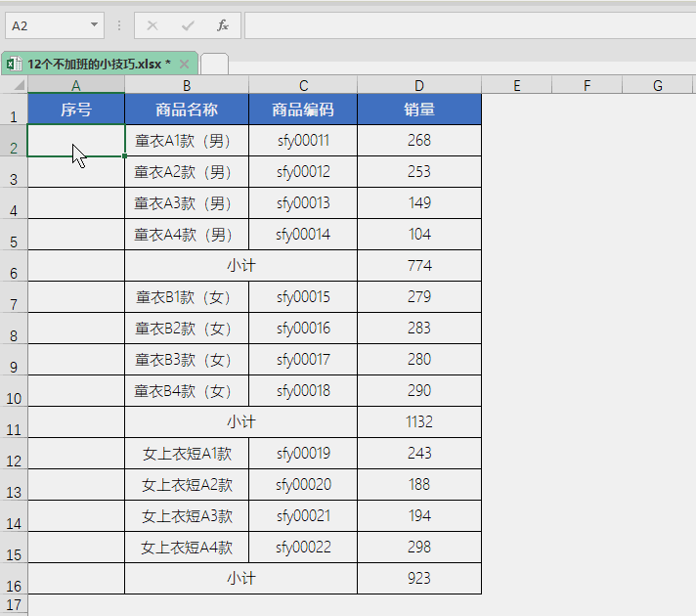Open the blank new tab beside the workbook tab
Screen dimensions: 696x616
click(x=214, y=64)
